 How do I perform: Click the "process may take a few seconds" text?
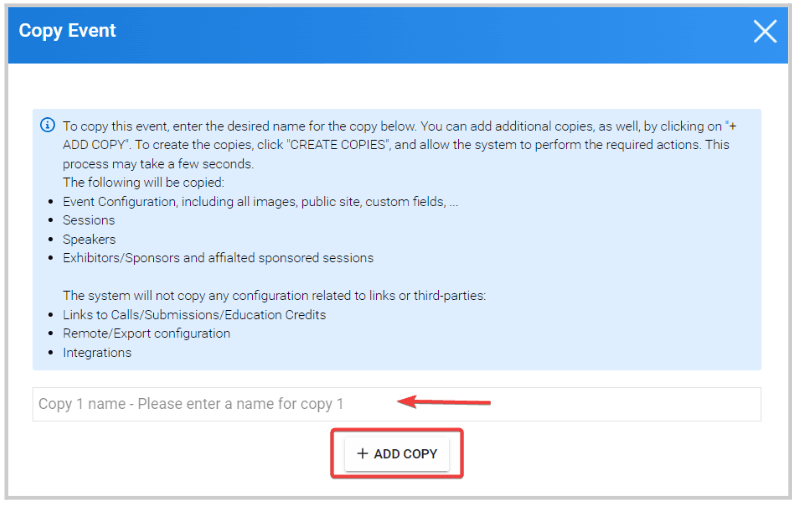coord(158,164)
